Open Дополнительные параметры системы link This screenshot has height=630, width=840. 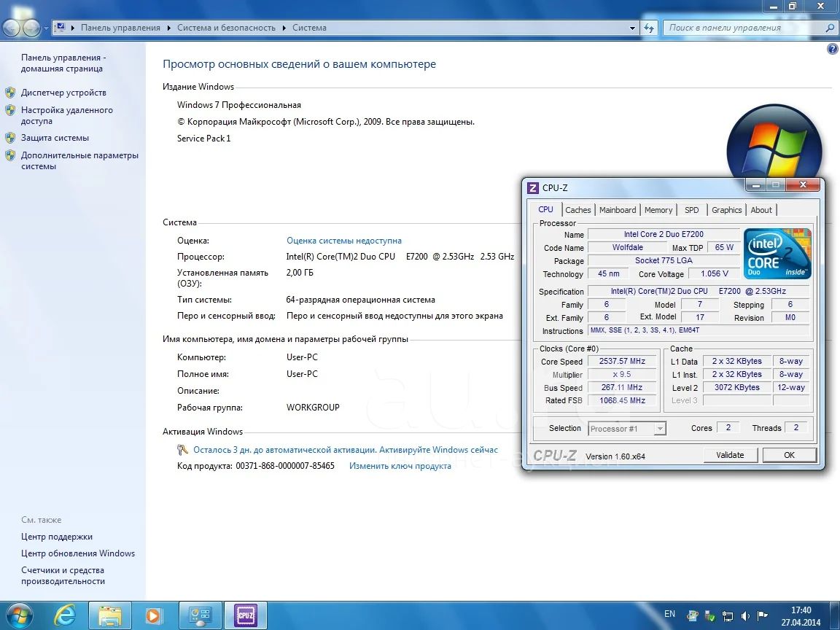click(79, 160)
